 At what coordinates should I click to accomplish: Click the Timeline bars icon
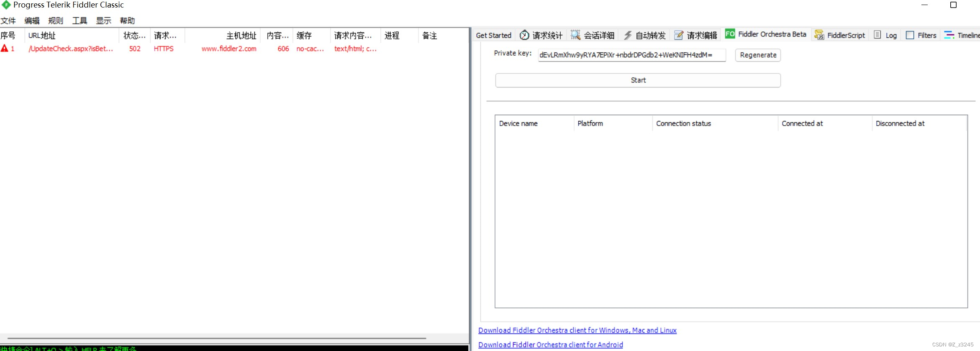coord(949,35)
